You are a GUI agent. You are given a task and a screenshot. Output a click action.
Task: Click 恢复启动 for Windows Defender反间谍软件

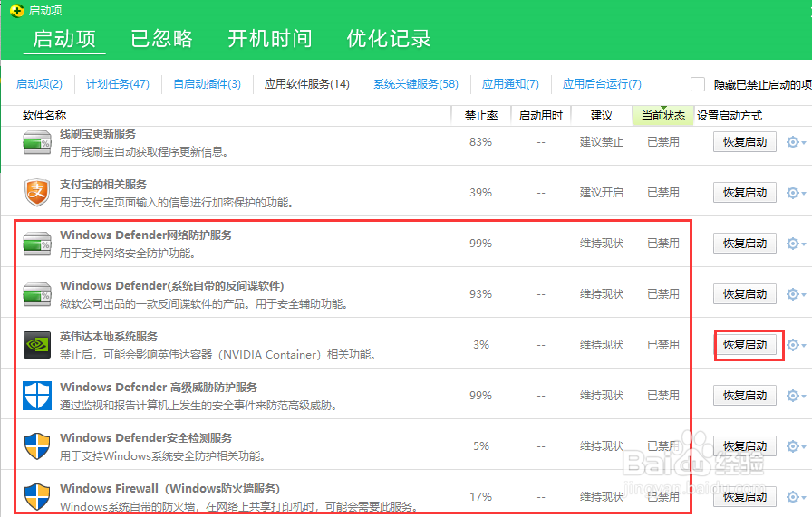click(x=745, y=294)
